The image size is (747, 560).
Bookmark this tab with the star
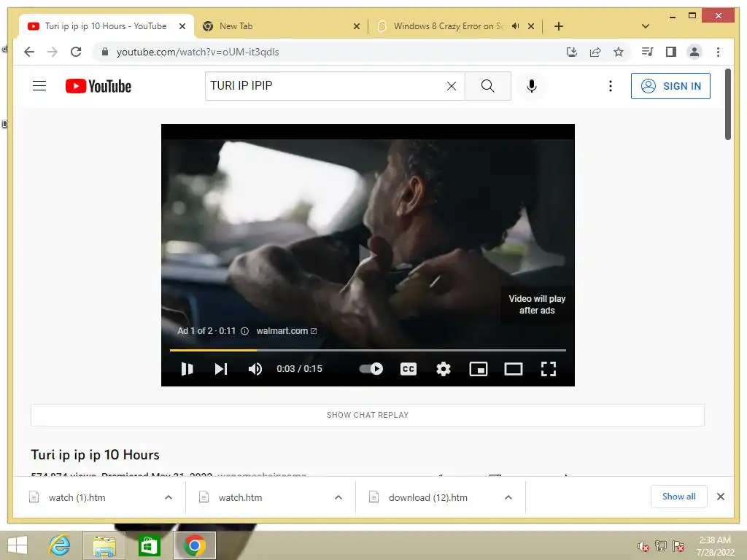tap(619, 52)
